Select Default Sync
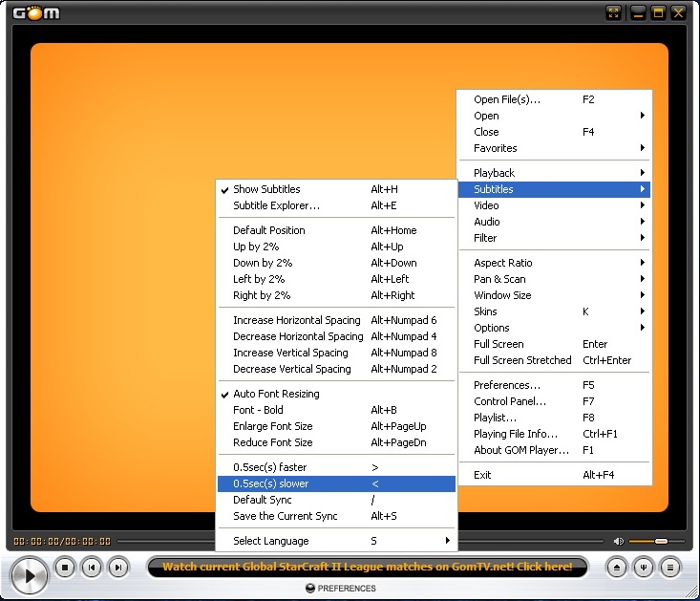Screen dimensions: 700x601 click(x=336, y=500)
